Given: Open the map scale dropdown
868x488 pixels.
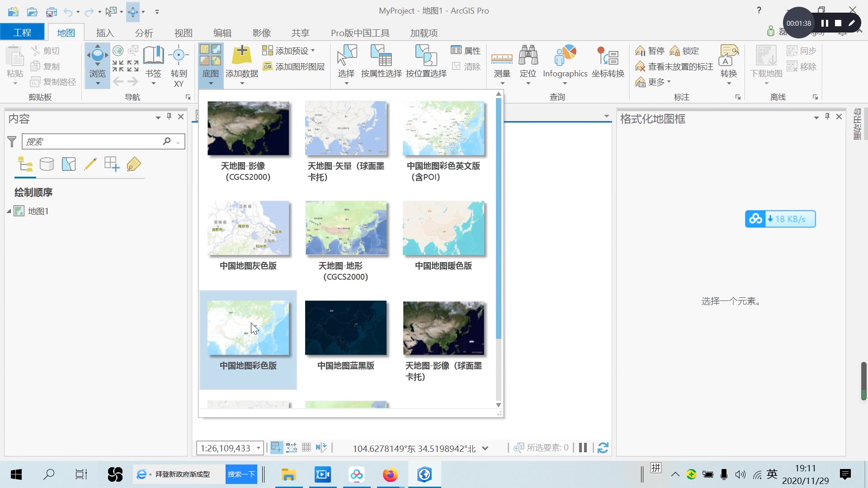Looking at the screenshot, I should [x=259, y=448].
